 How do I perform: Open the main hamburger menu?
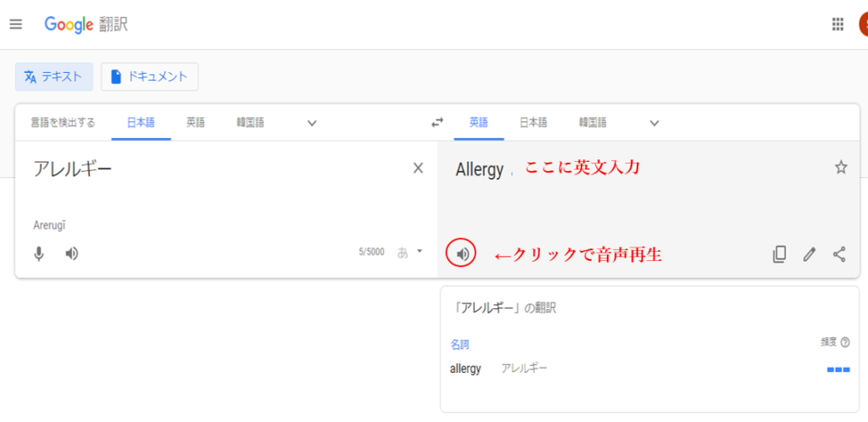pos(15,24)
